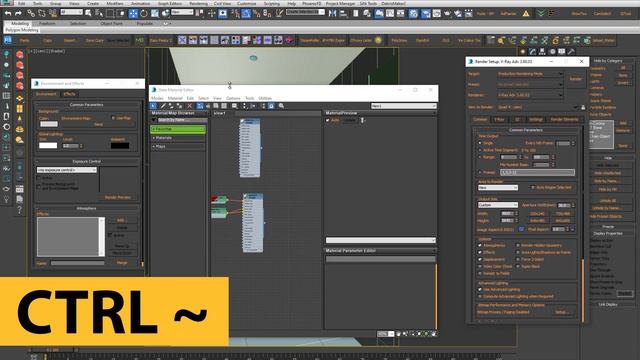Click the yellow circle icon beside VRscans Lister
This screenshot has height=360, width=640.
click(x=378, y=40)
